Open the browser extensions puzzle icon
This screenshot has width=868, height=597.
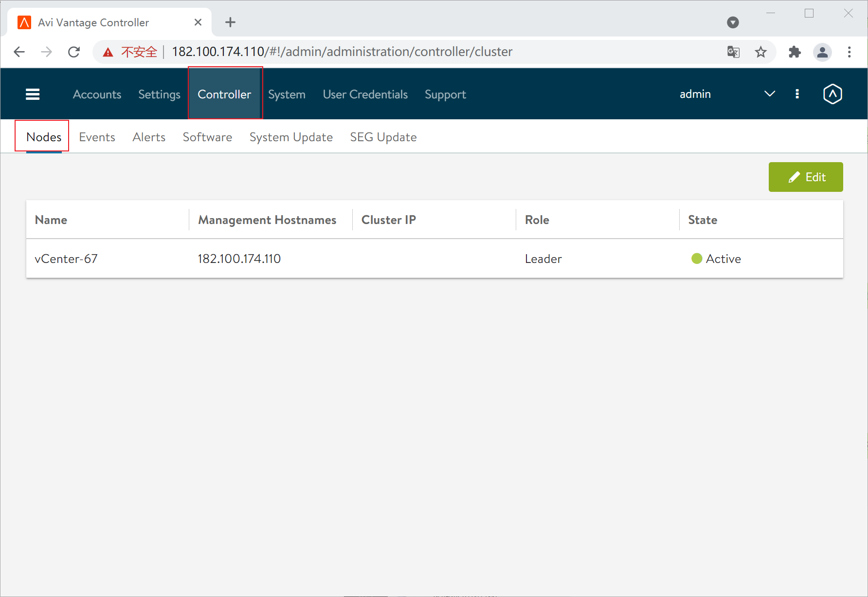pos(795,52)
